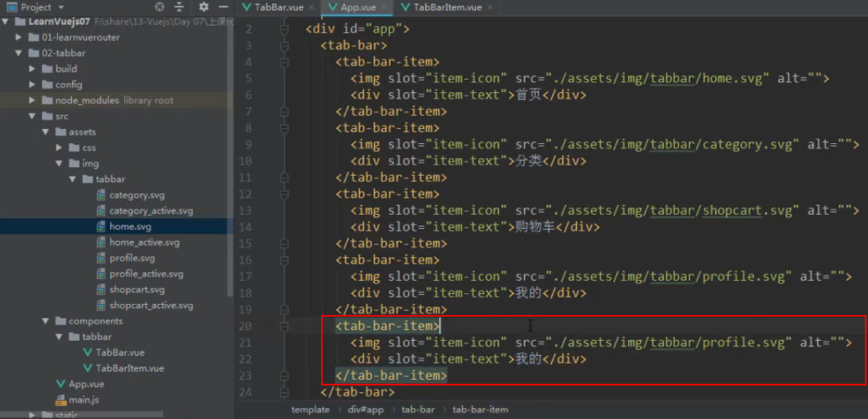Collapse the img folder
This screenshot has height=419, width=868.
[x=59, y=163]
